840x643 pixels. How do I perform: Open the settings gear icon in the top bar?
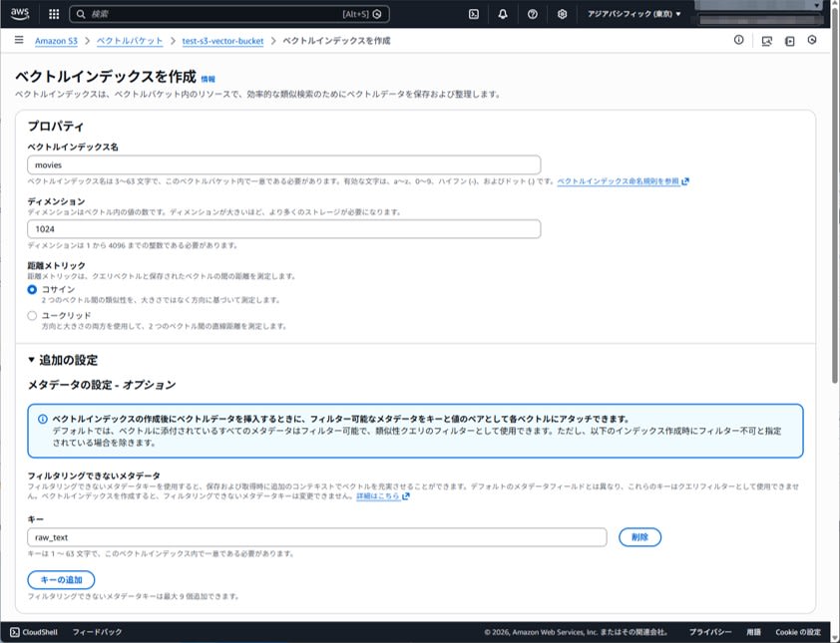[561, 14]
